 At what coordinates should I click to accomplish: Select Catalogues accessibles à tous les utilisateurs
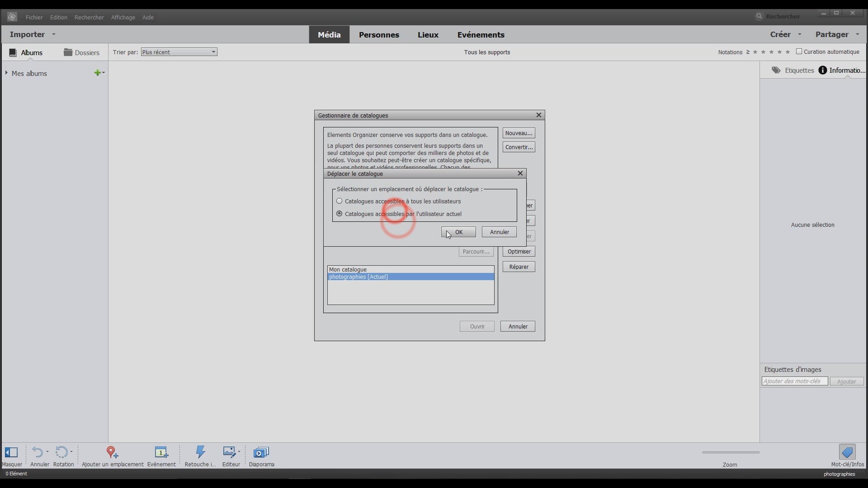(340, 201)
